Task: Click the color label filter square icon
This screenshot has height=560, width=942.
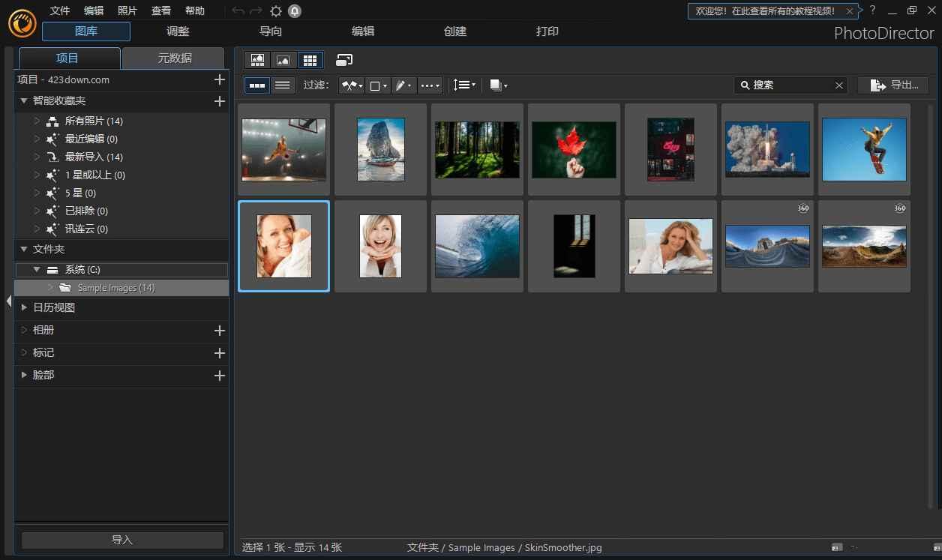Action: coord(376,85)
